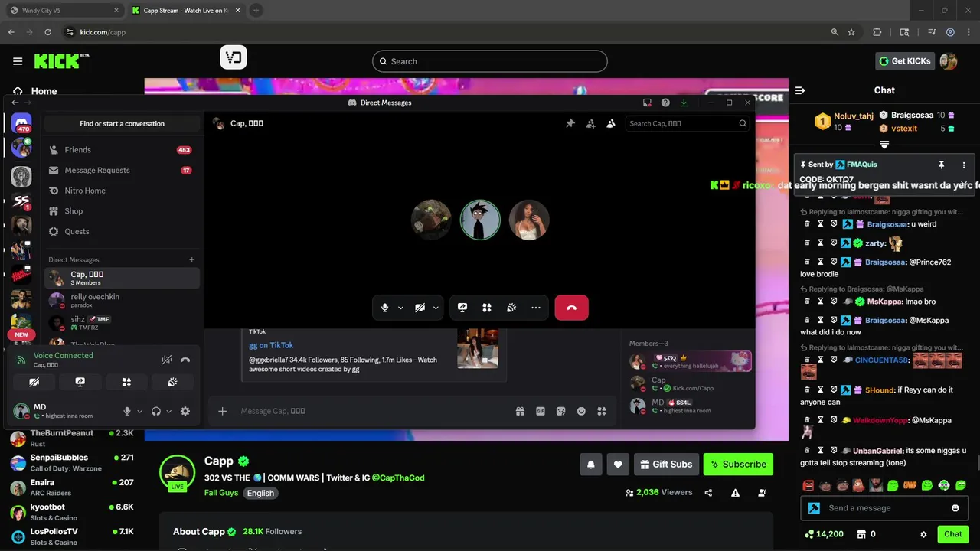Toggle member list in Discord DM

(x=611, y=123)
